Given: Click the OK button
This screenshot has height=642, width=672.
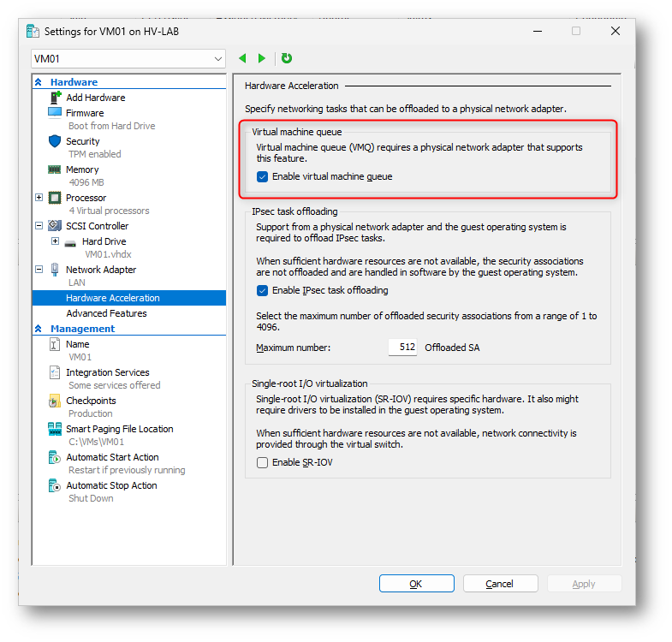Looking at the screenshot, I should (x=417, y=584).
